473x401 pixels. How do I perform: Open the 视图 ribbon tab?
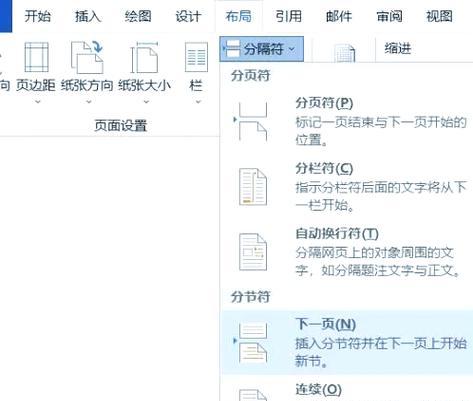439,16
